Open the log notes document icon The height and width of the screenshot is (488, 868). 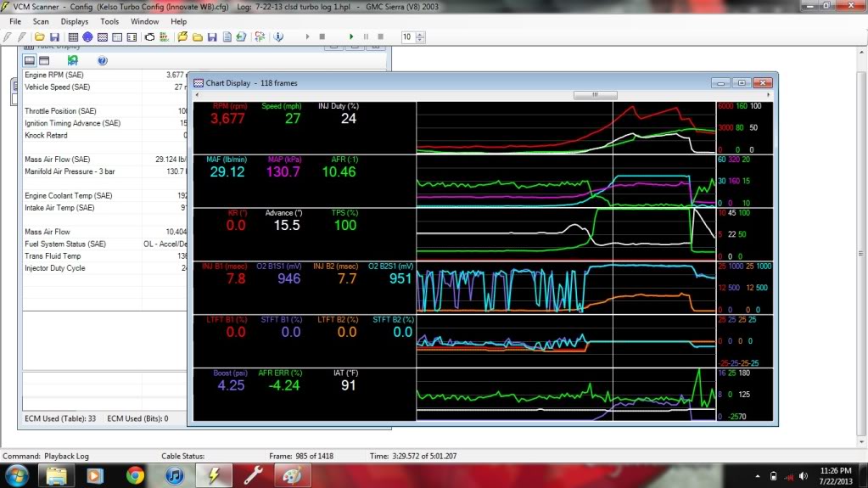[227, 37]
